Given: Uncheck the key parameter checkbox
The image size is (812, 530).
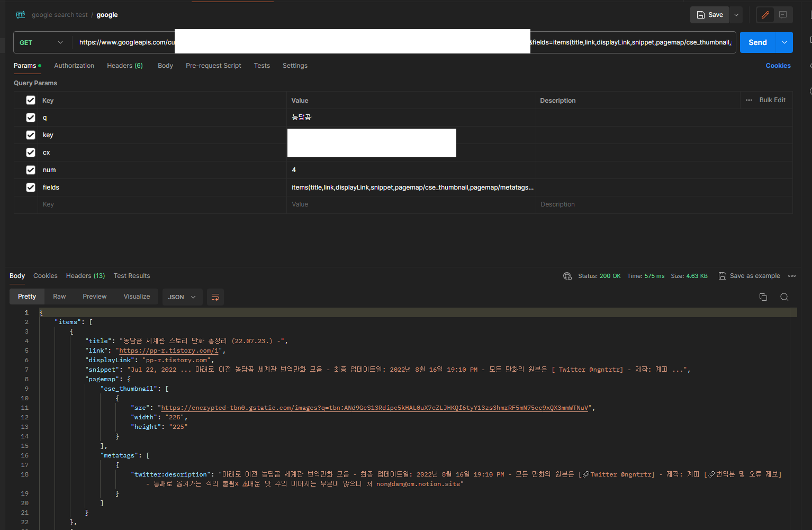Looking at the screenshot, I should [x=31, y=135].
